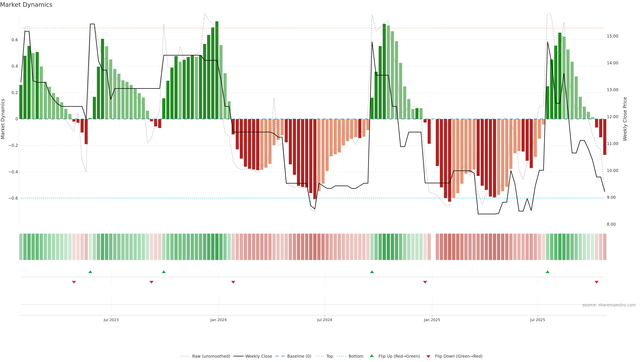Click the rightmost red Flip Down marker
The width and height of the screenshot is (644, 362).
click(597, 282)
